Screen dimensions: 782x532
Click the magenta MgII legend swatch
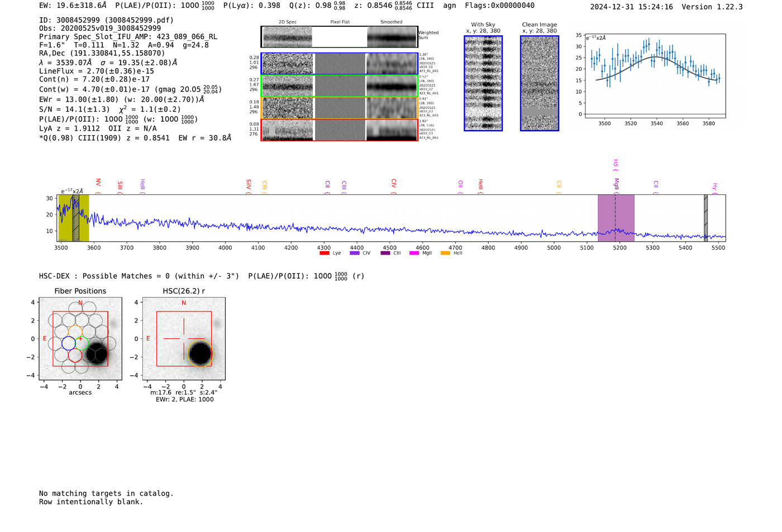(414, 253)
